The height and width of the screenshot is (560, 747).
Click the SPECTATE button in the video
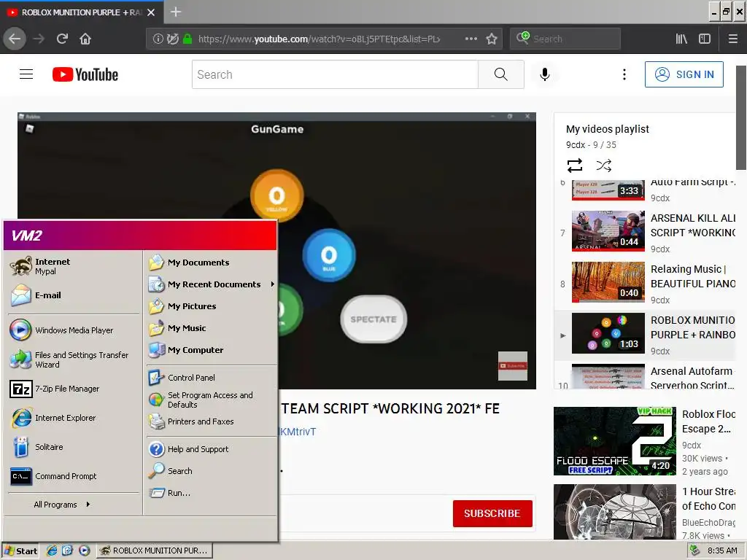click(x=373, y=319)
